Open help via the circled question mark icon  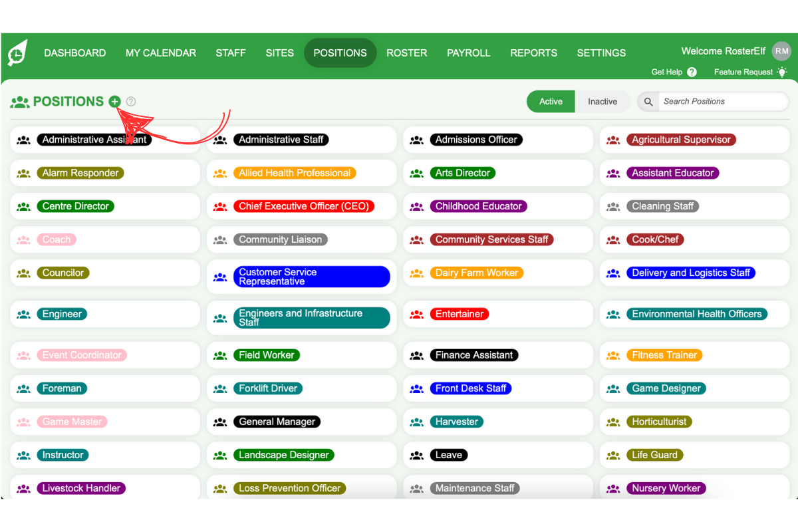point(130,102)
